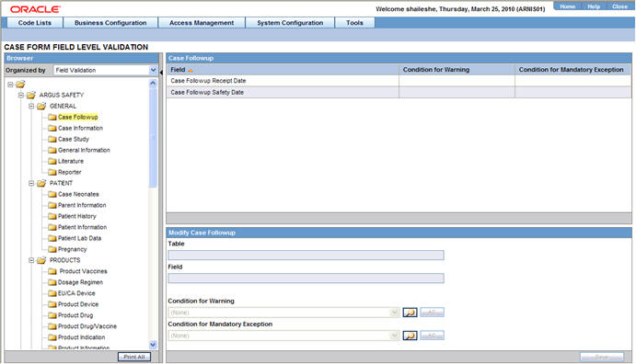636x364 pixels.
Task: Collapse the PRODUCTS tree node
Action: coord(31,260)
